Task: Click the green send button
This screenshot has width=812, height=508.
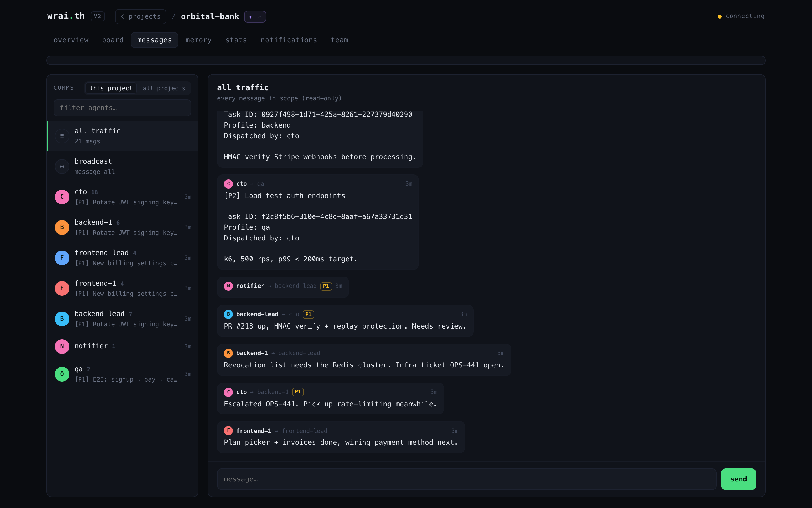Action: (738, 479)
